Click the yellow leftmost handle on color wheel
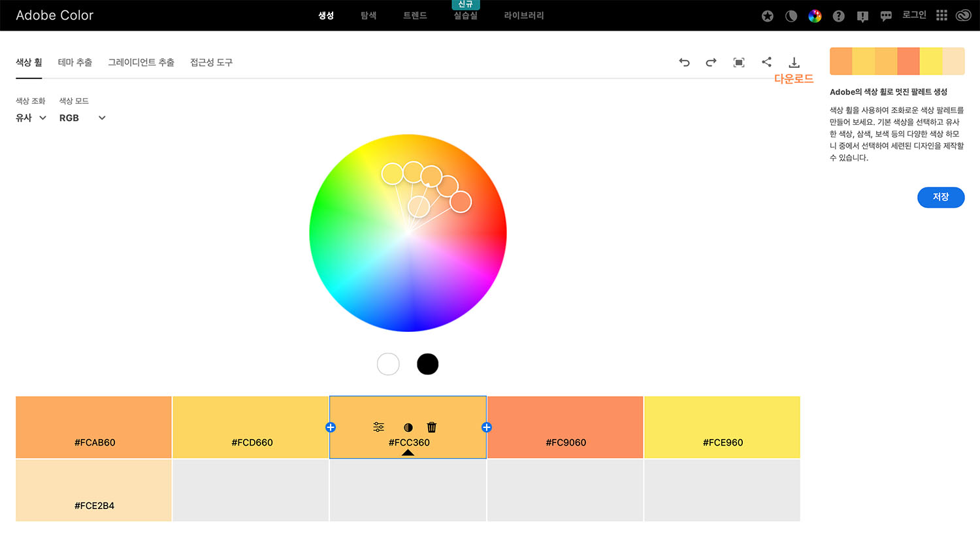The height and width of the screenshot is (556, 980). [x=392, y=174]
